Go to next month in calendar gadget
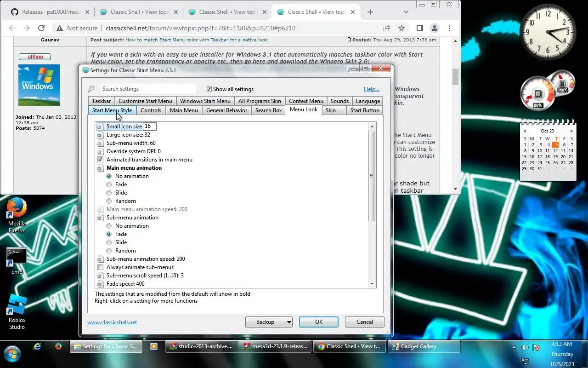Image resolution: width=588 pixels, height=368 pixels. coord(571,131)
